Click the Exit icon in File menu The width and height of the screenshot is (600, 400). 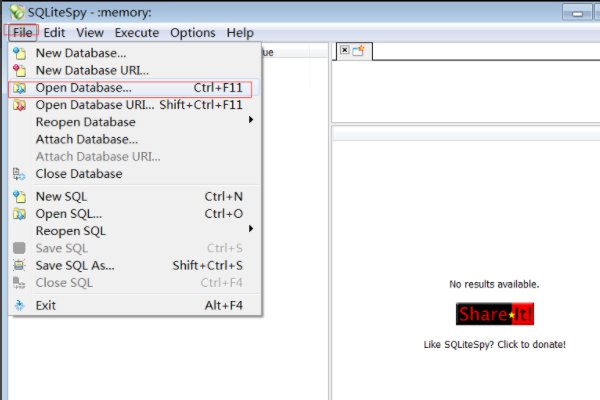click(x=19, y=306)
